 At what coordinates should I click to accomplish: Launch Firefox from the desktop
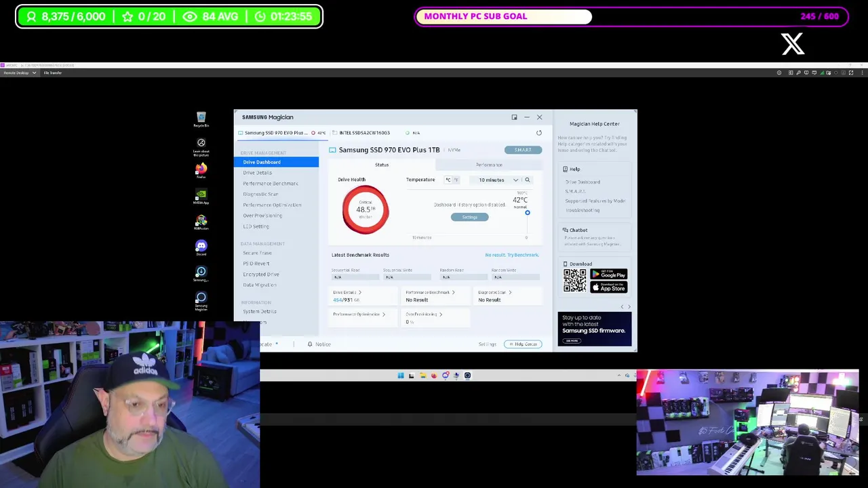pyautogui.click(x=201, y=170)
